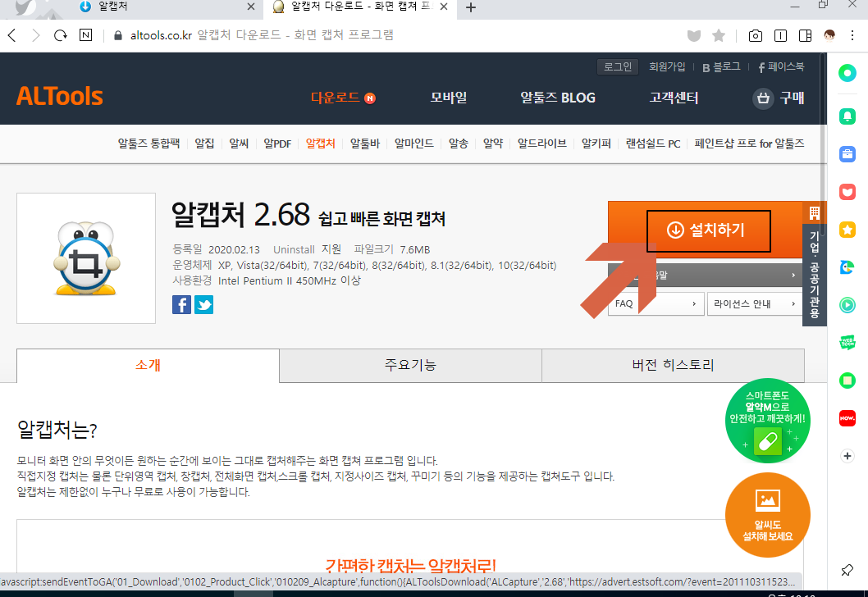Click the padlock site security icon
This screenshot has height=597, width=868.
117,35
